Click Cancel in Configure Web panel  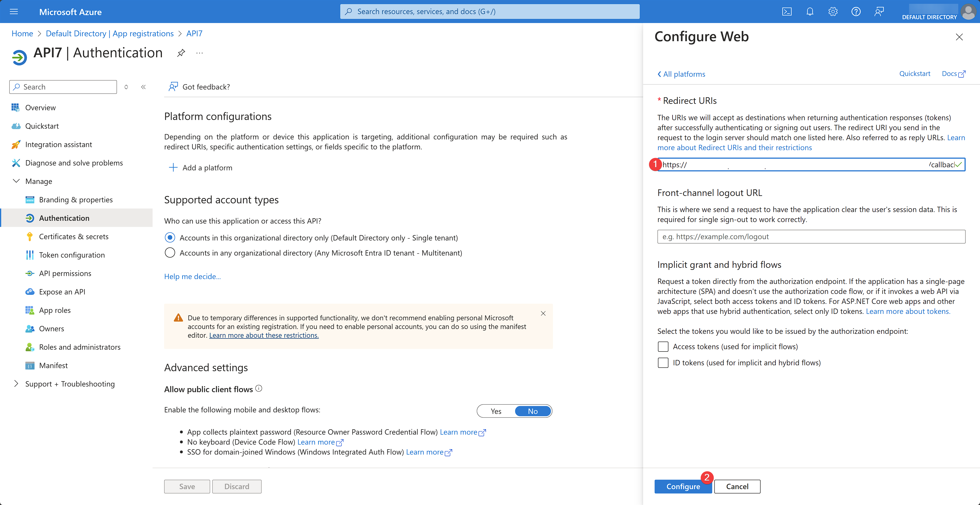click(x=737, y=486)
